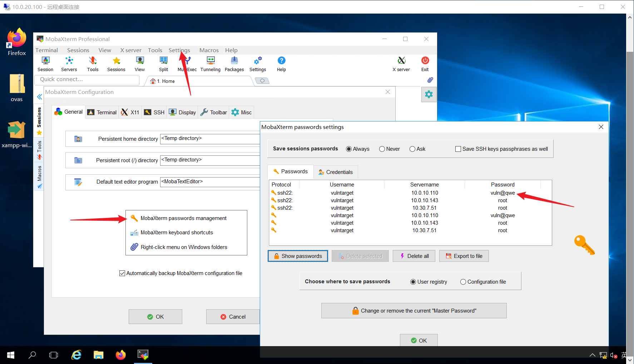Switch to the Terminal configuration tab

click(x=102, y=112)
